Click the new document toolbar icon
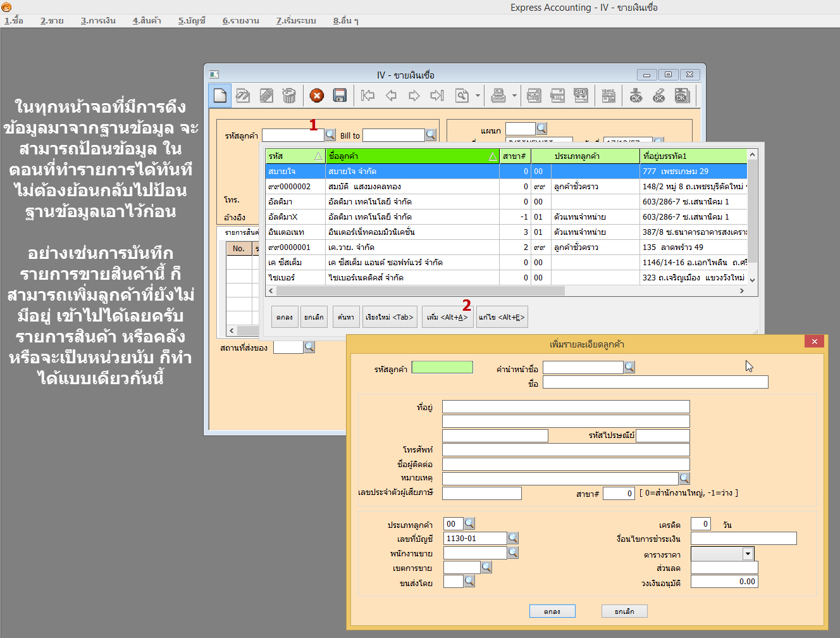Viewport: 840px width, 638px height. tap(220, 96)
